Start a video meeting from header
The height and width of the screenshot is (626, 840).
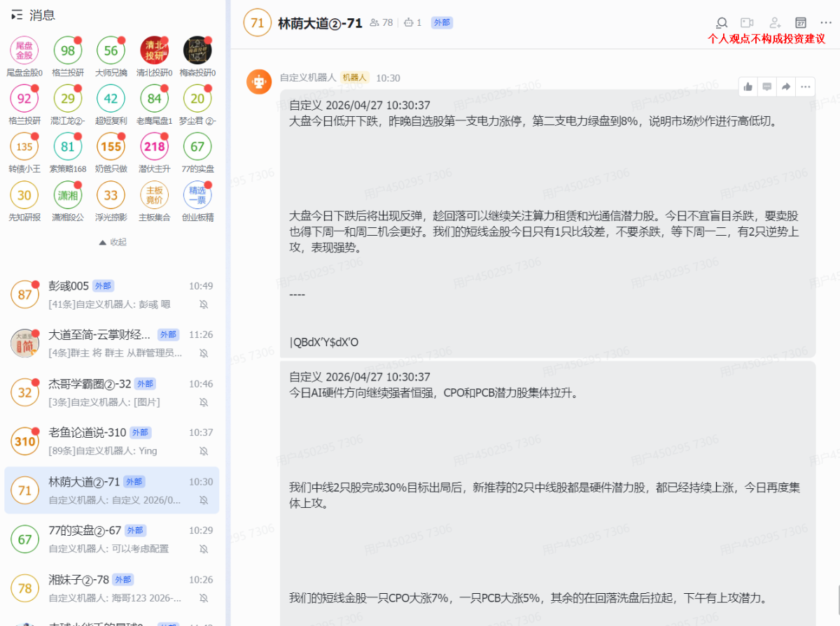[x=748, y=23]
